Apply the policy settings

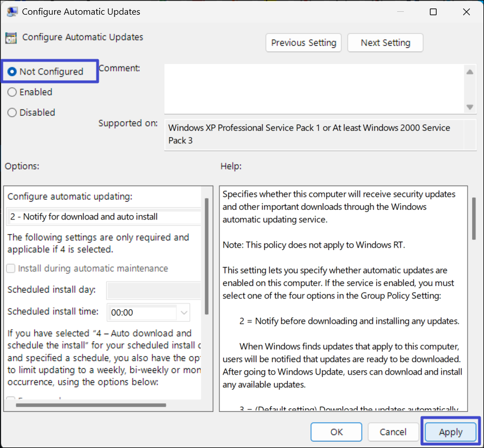[451, 432]
